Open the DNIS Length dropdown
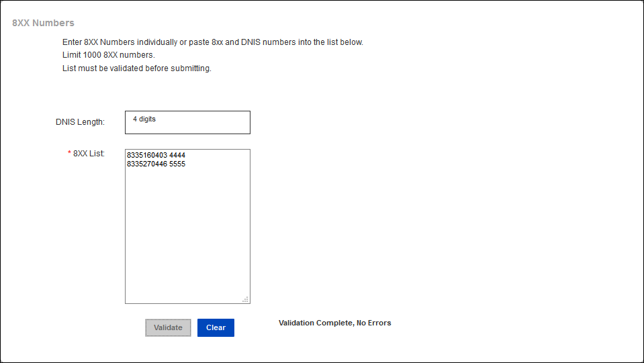This screenshot has height=363, width=644. (x=188, y=122)
